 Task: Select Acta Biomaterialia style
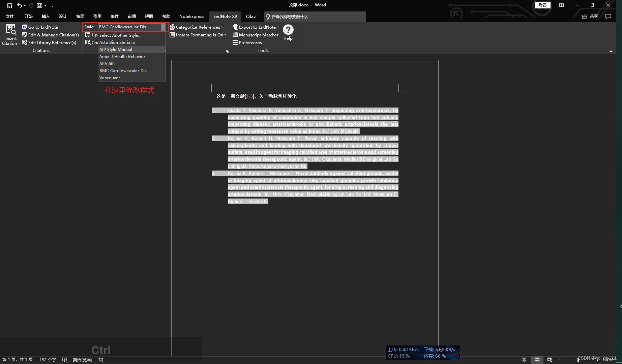click(x=131, y=42)
